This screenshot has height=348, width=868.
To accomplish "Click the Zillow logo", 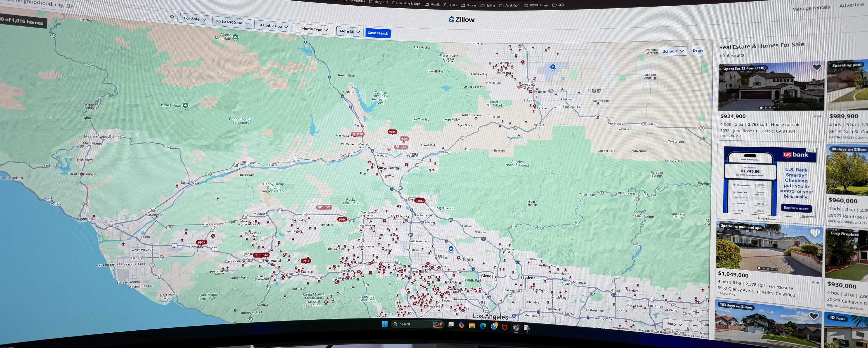I will pyautogui.click(x=462, y=19).
